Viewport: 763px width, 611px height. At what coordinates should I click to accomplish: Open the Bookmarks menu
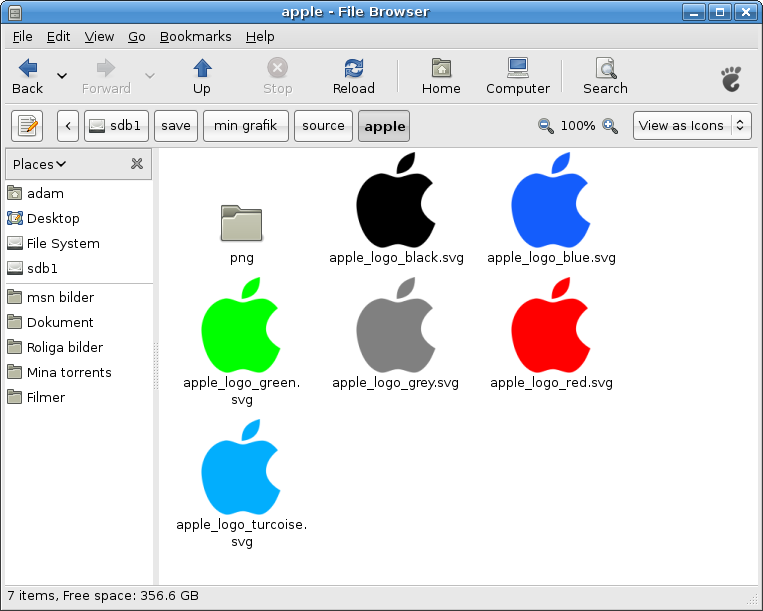click(x=196, y=36)
